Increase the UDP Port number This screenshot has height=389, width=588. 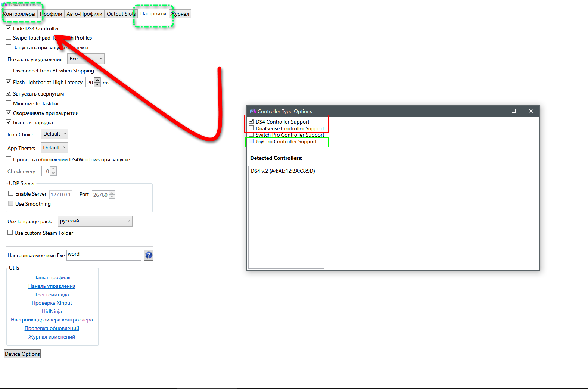click(112, 193)
